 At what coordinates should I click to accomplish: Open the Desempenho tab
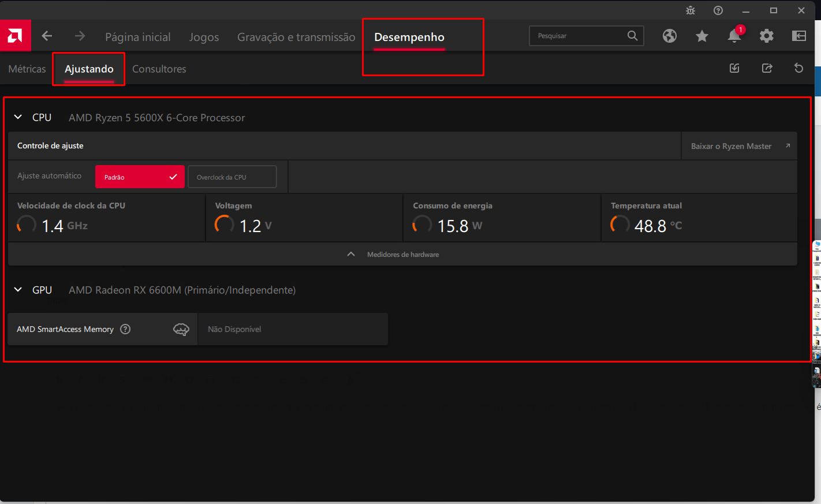click(x=409, y=37)
